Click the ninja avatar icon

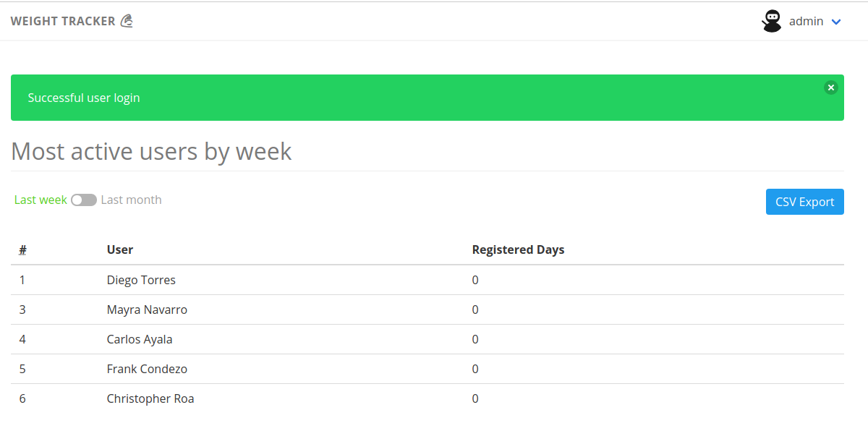pyautogui.click(x=772, y=21)
